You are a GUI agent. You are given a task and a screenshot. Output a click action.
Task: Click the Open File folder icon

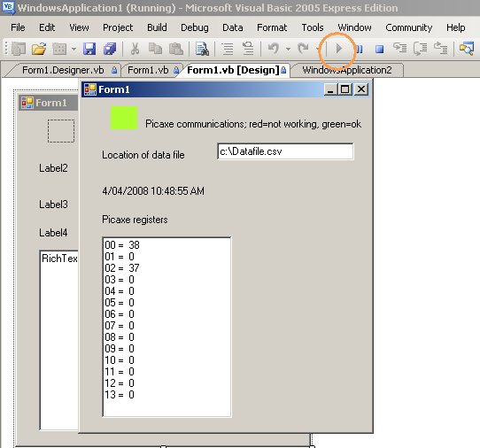point(39,49)
